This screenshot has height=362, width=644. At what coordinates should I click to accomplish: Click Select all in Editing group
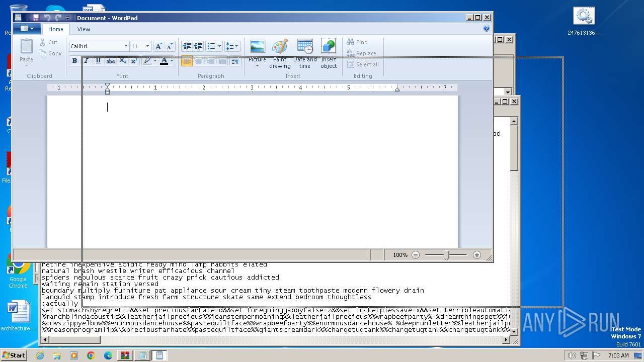(363, 64)
